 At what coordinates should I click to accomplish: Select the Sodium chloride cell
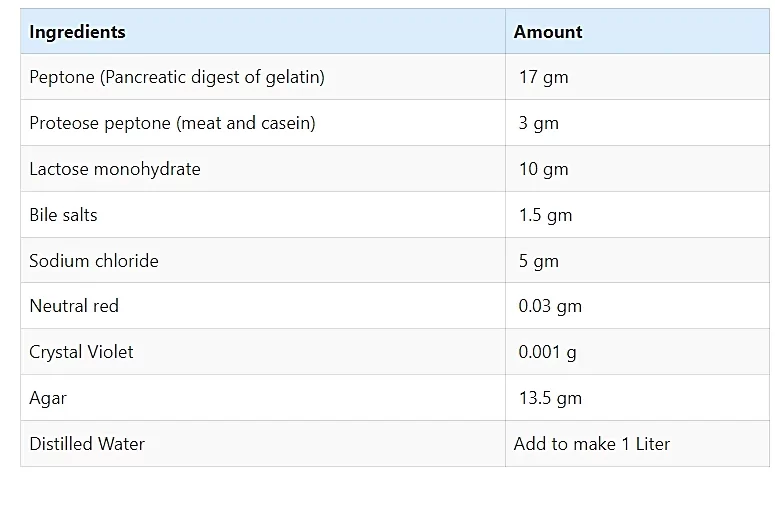(263, 260)
